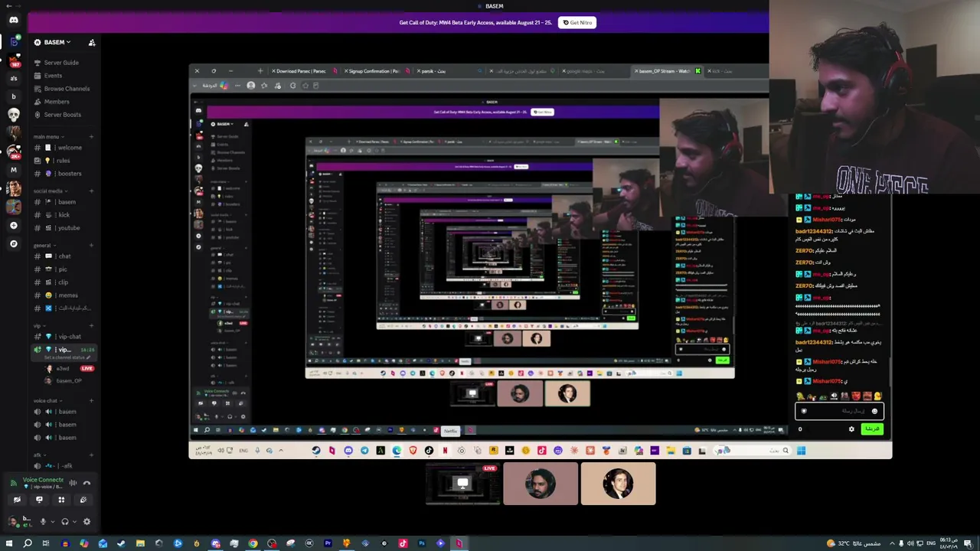Click the ENG language indicator
Screen dimensions: 980x551
pyautogui.click(x=932, y=543)
